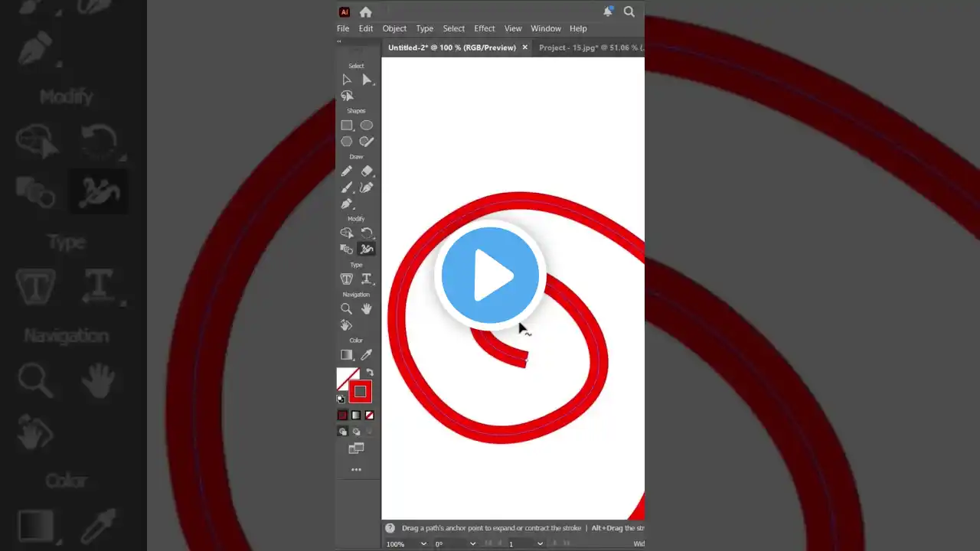Select the Touch Type tool
Image resolution: width=980 pixels, height=551 pixels.
347,279
